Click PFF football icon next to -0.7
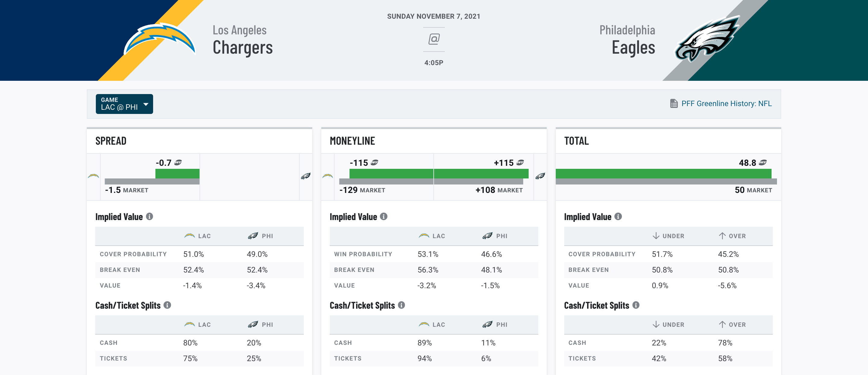This screenshot has height=375, width=868. [x=178, y=163]
